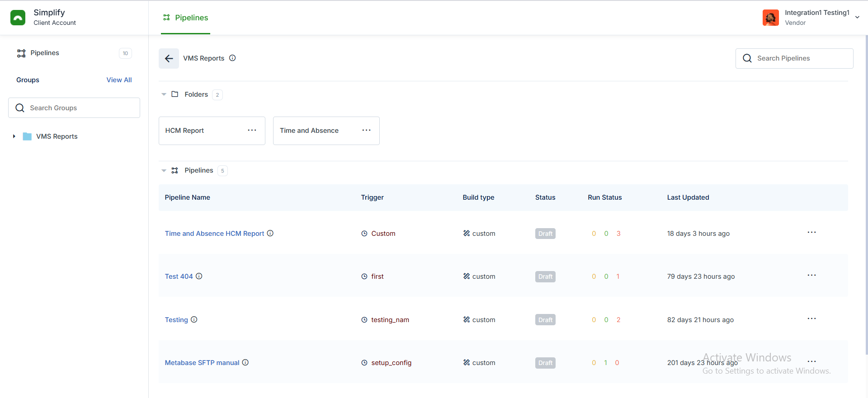The height and width of the screenshot is (398, 868).
Task: Open the Pipelines tab in top bar
Action: pos(186,18)
